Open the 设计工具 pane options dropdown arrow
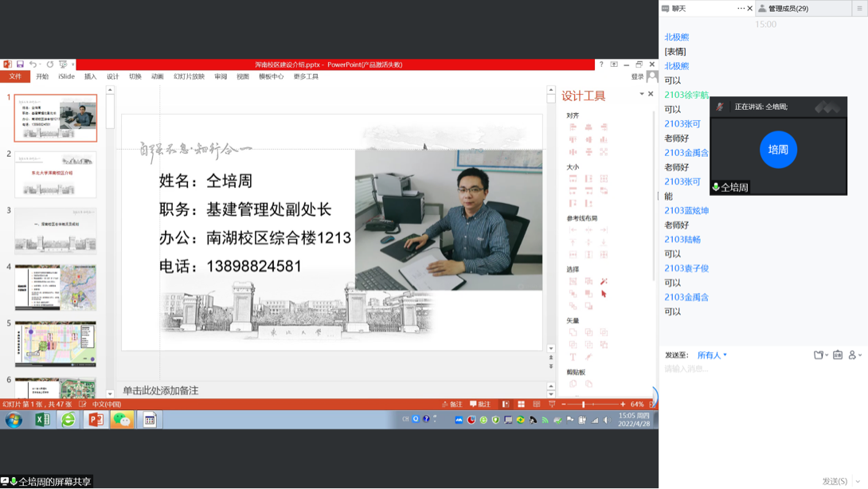The width and height of the screenshot is (868, 489). [x=642, y=95]
